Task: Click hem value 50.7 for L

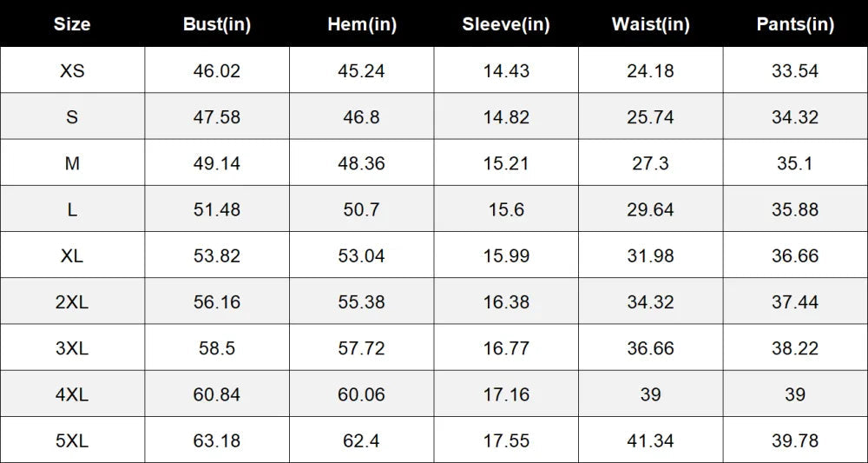Action: (x=361, y=210)
